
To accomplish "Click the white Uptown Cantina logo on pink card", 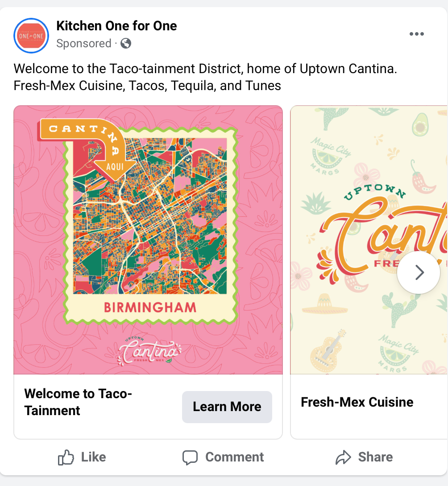I will tap(149, 352).
